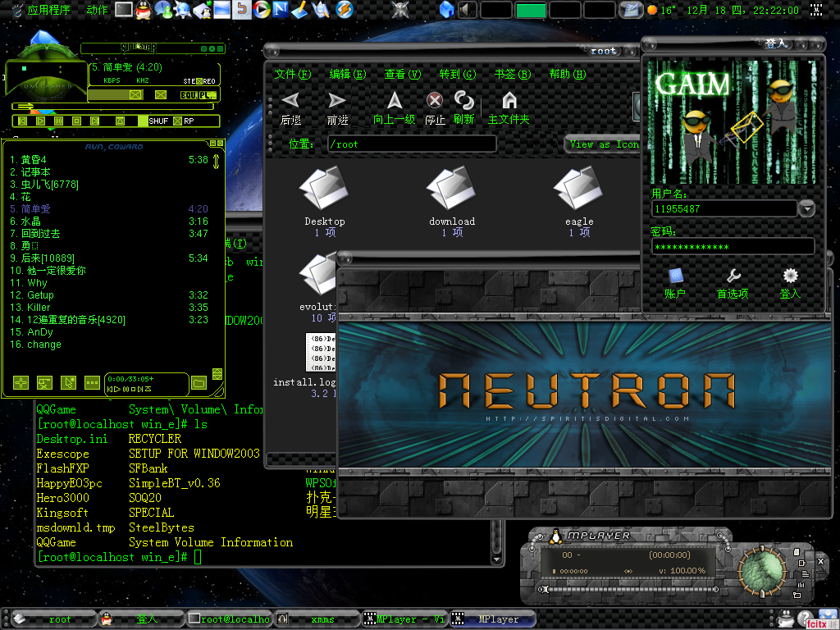Select the eagle folder

click(579, 201)
